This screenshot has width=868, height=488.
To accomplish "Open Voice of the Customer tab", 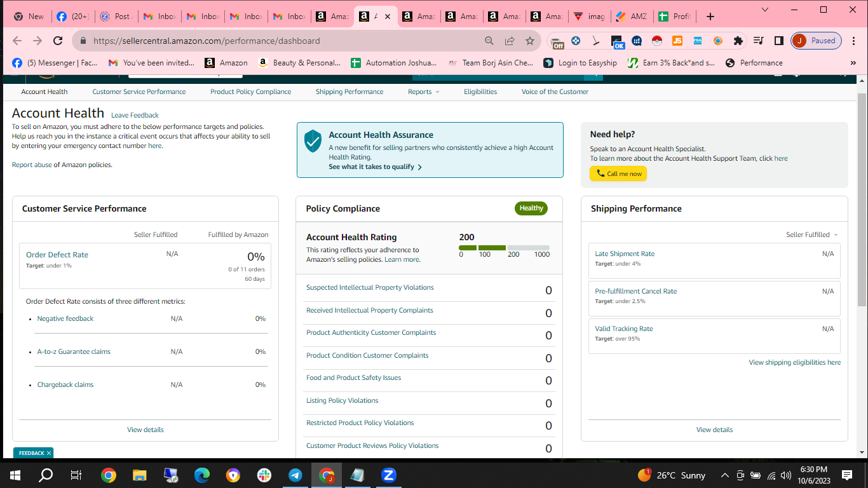I will point(555,91).
